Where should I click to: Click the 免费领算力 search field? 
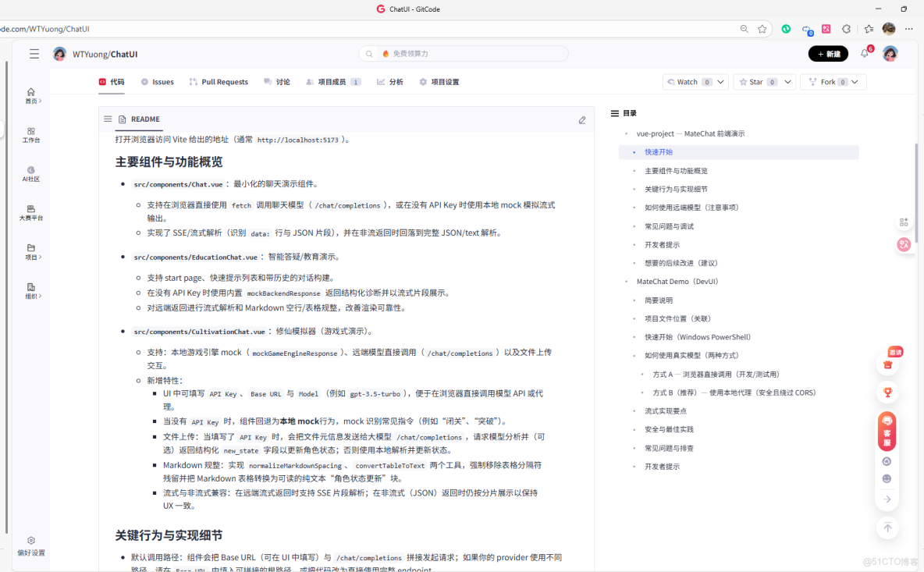pos(464,53)
